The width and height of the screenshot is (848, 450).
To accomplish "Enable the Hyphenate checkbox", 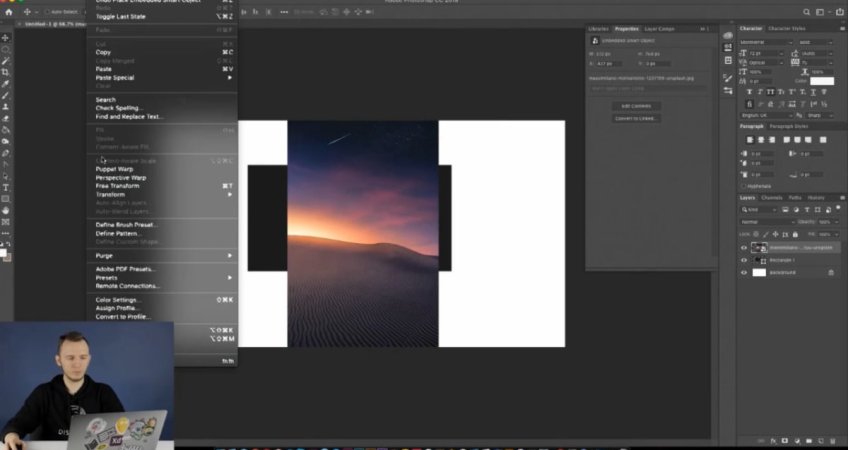I will point(744,185).
